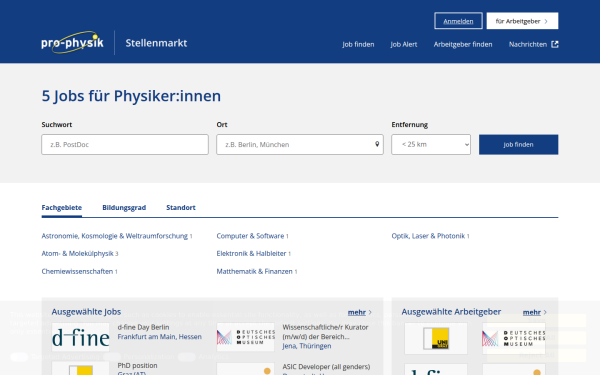Click the blue Job finden search button
The height and width of the screenshot is (375, 600).
pos(518,144)
